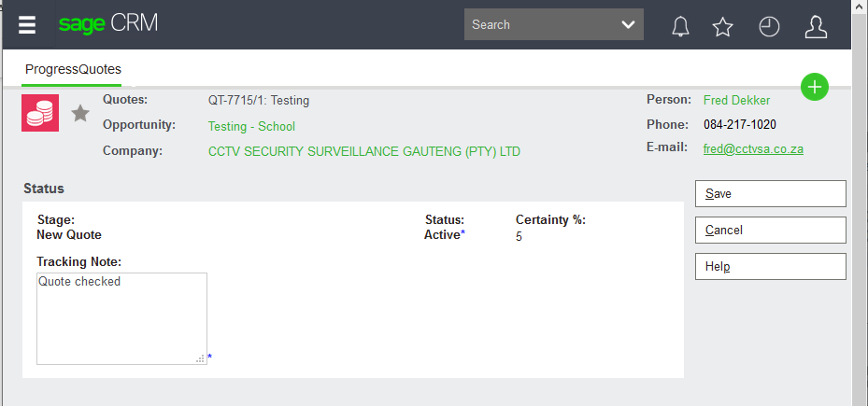This screenshot has width=868, height=406.
Task: Email fred@cctvsa.co.za via link
Action: tap(753, 148)
